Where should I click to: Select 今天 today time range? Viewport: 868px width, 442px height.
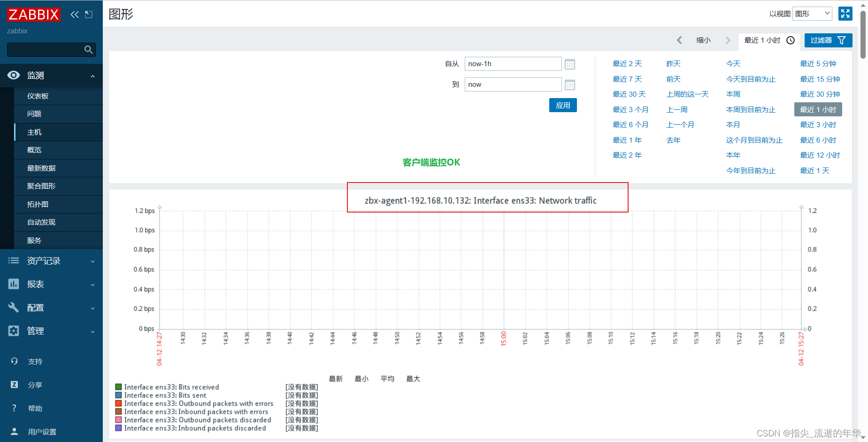733,64
